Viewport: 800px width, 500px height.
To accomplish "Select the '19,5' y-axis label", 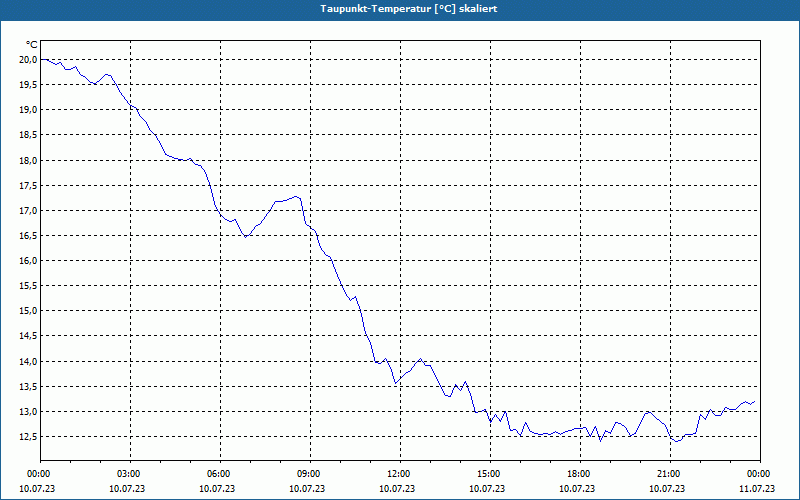I will [29, 85].
